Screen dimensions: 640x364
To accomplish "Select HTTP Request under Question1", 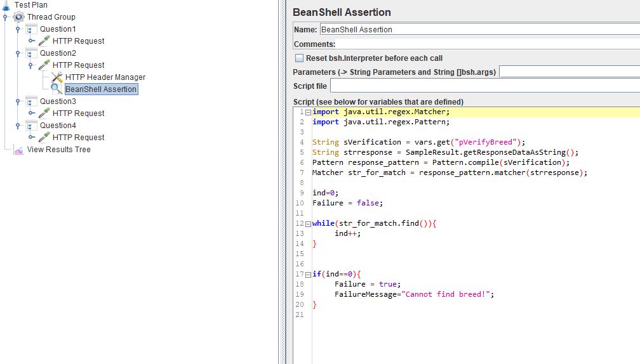I will pyautogui.click(x=78, y=41).
